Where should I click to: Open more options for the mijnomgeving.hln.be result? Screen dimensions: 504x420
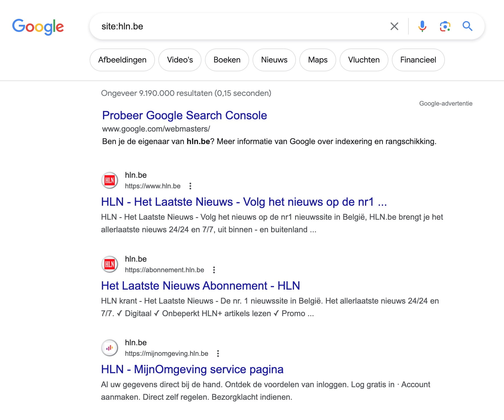coord(218,354)
